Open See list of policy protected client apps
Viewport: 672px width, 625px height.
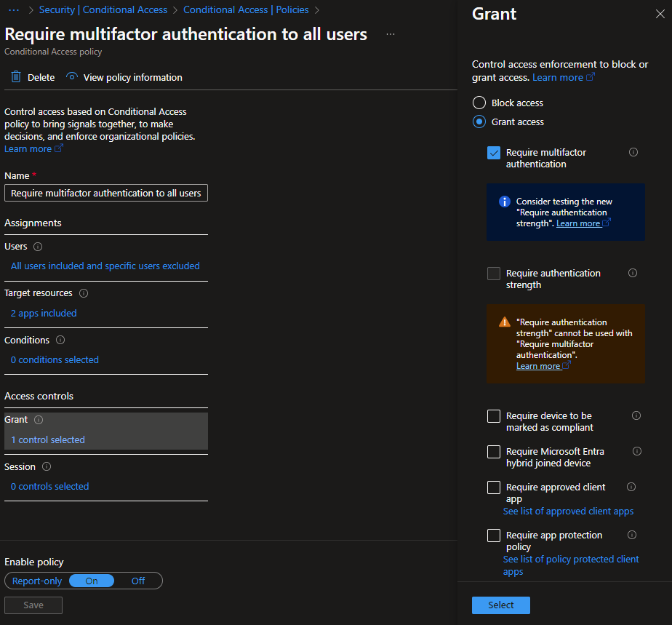[x=571, y=565]
